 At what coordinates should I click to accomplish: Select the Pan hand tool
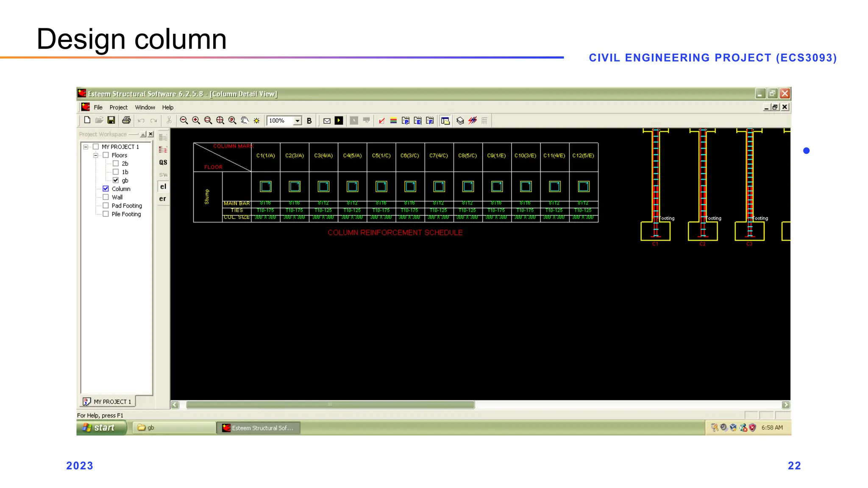point(245,120)
